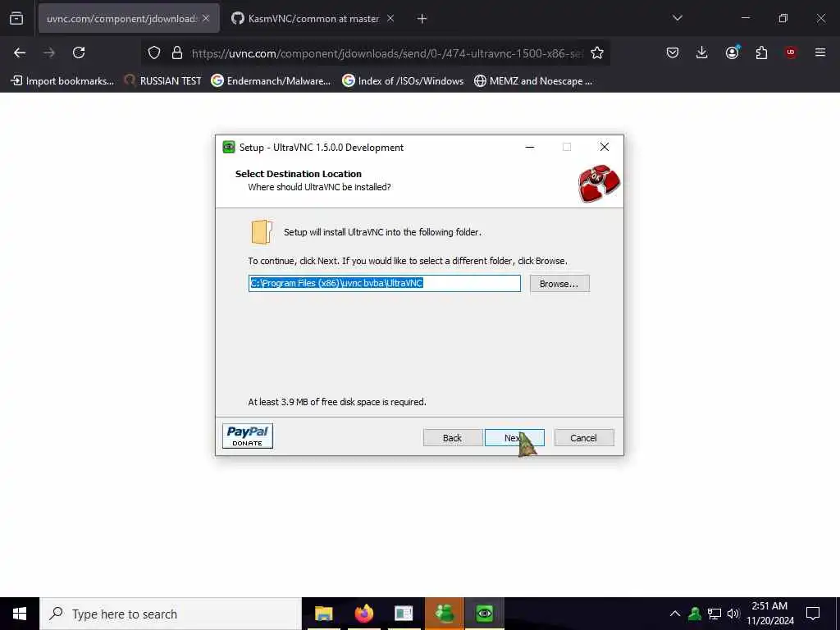Open network status tray icon
The width and height of the screenshot is (840, 630).
coord(714,614)
